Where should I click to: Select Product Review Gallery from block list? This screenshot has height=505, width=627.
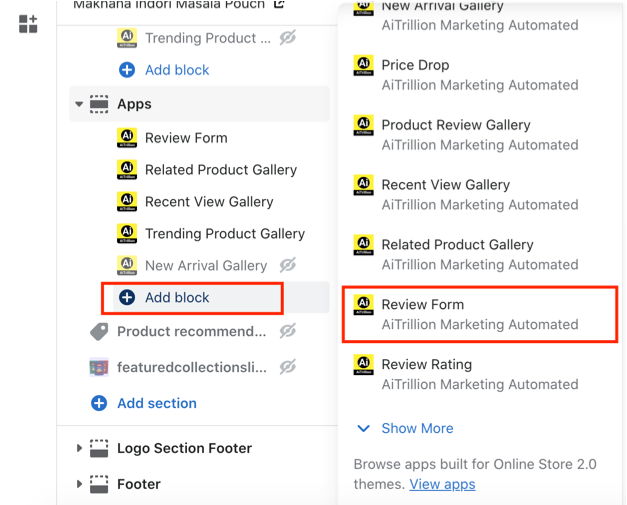480,135
